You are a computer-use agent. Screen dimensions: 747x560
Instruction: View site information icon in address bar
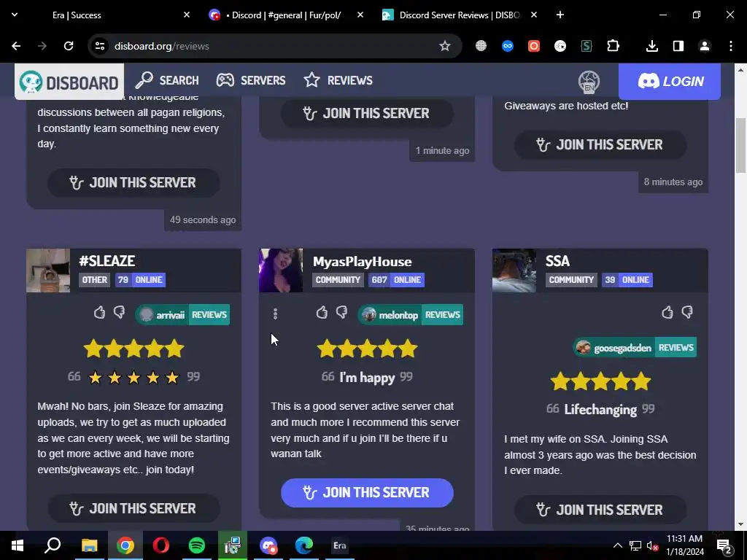point(100,46)
